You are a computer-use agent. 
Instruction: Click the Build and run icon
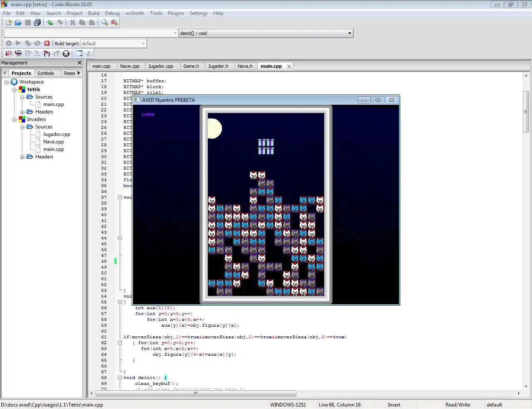point(28,43)
